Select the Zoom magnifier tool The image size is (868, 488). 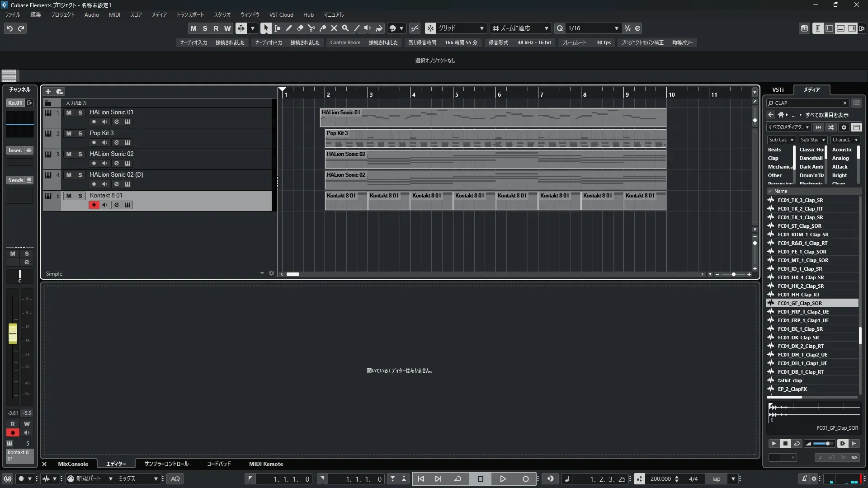click(x=345, y=28)
